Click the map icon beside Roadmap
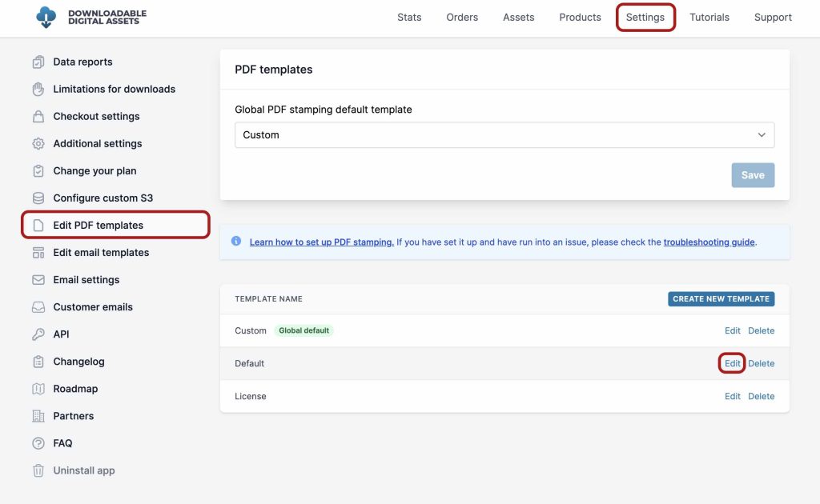Viewport: 820px width, 504px height. [38, 389]
